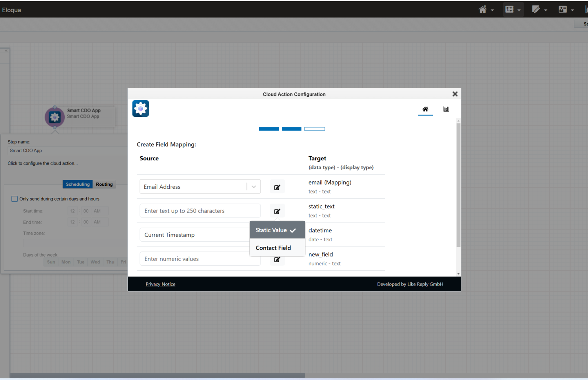
Task: Click the Step name input field
Action: point(67,150)
